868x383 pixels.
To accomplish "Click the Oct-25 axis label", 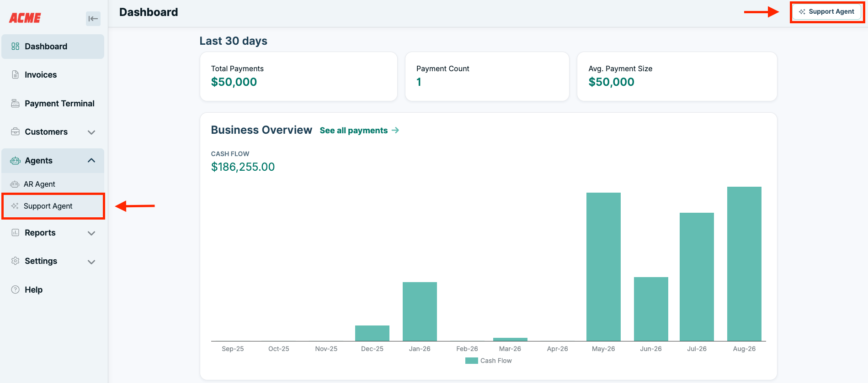I will [279, 349].
